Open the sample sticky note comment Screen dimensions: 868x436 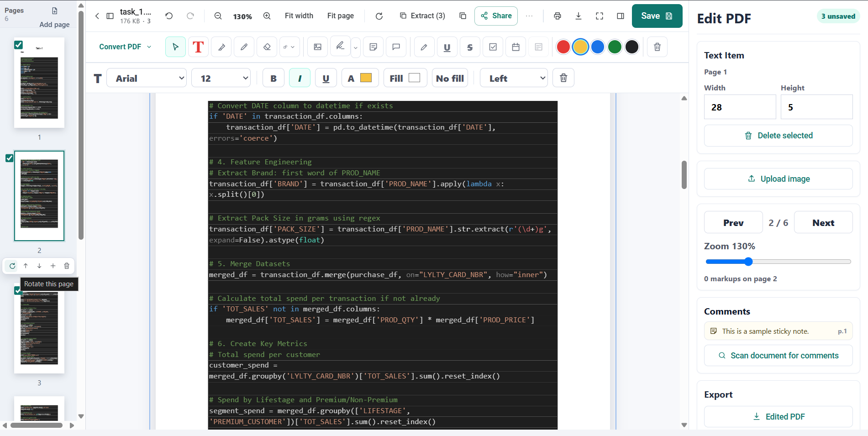click(779, 331)
